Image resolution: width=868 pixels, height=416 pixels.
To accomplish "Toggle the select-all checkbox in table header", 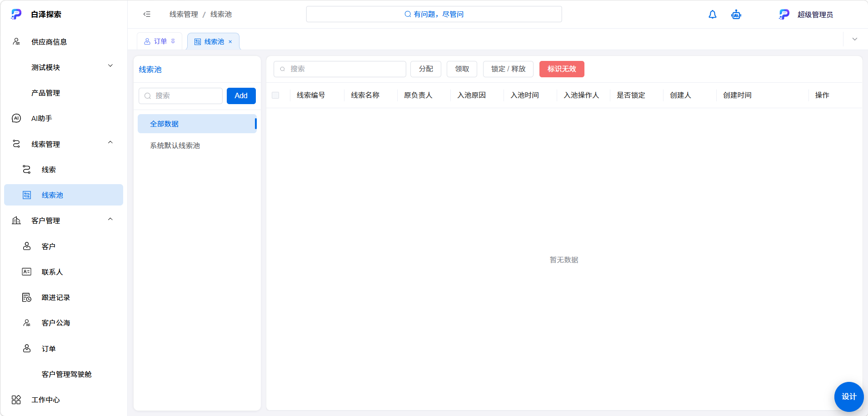I will point(275,95).
